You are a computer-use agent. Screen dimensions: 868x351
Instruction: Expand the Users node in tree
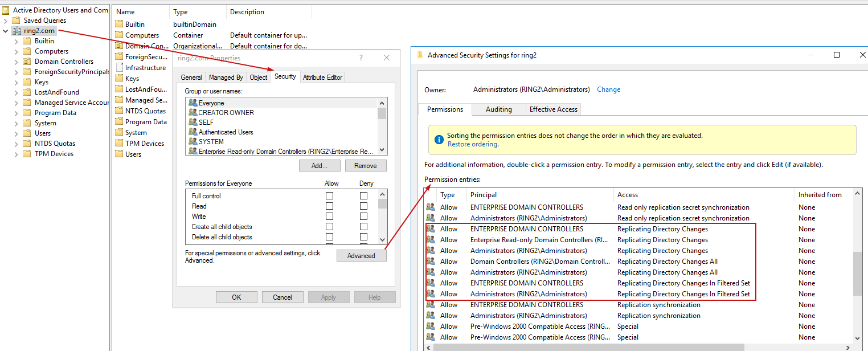click(16, 133)
